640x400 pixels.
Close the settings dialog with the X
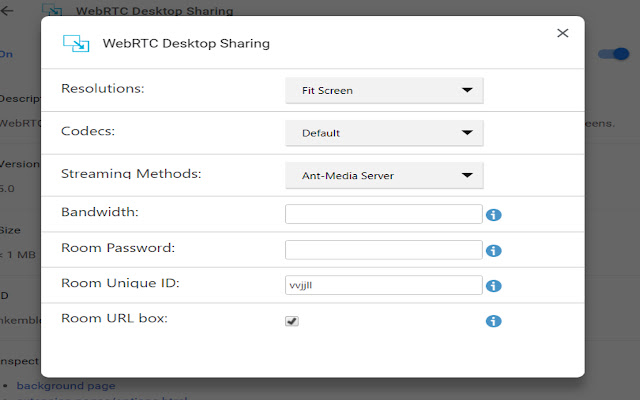point(562,33)
